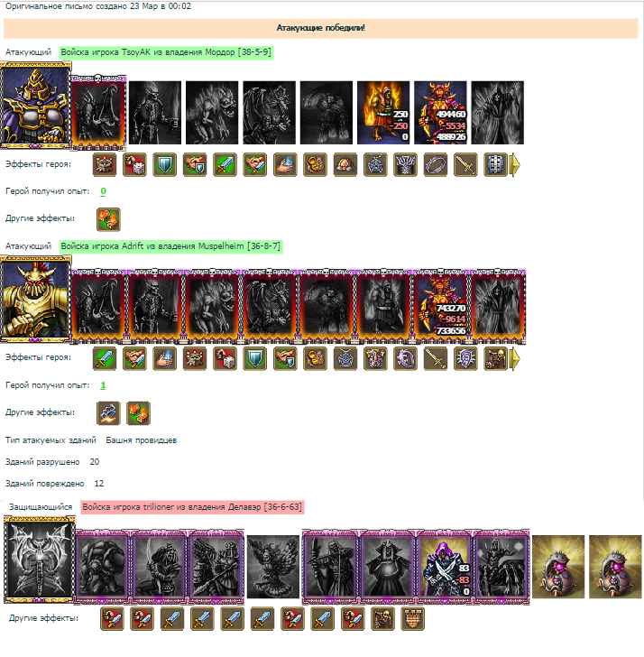Click the brick wall shield icon in defender effects
This screenshot has width=644, height=657.
click(x=413, y=619)
